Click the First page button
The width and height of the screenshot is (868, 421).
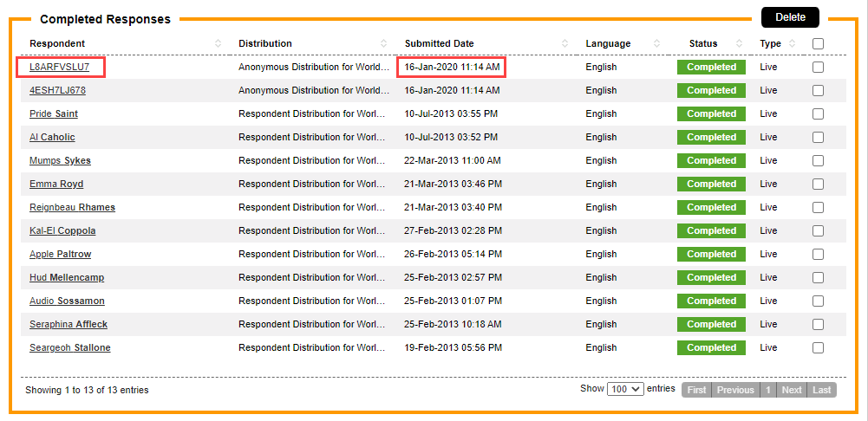tap(696, 390)
